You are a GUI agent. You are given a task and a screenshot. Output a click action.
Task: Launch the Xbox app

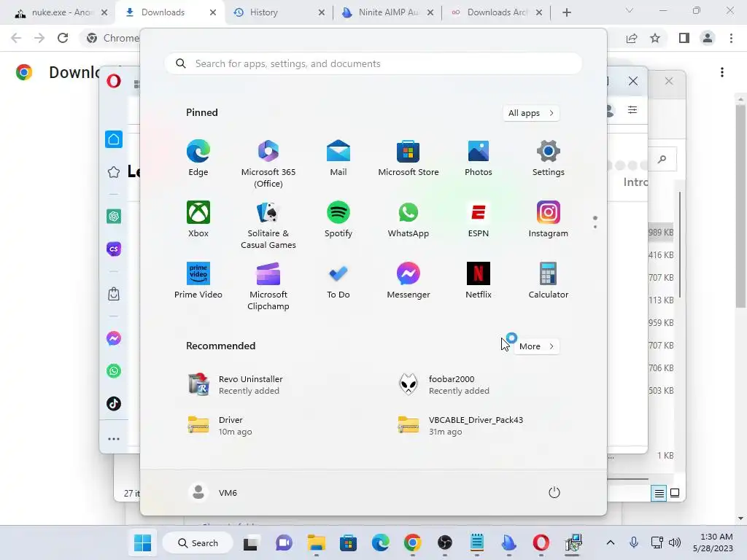pos(198,219)
